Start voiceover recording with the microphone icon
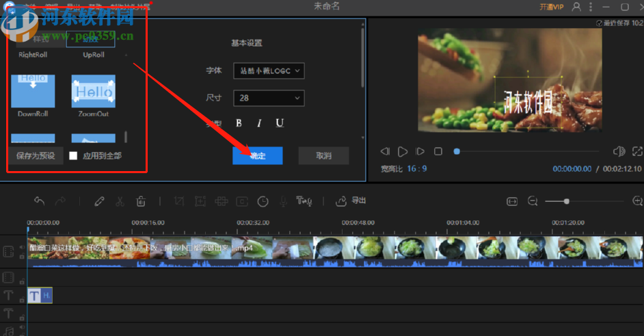Image resolution: width=644 pixels, height=336 pixels. (284, 201)
